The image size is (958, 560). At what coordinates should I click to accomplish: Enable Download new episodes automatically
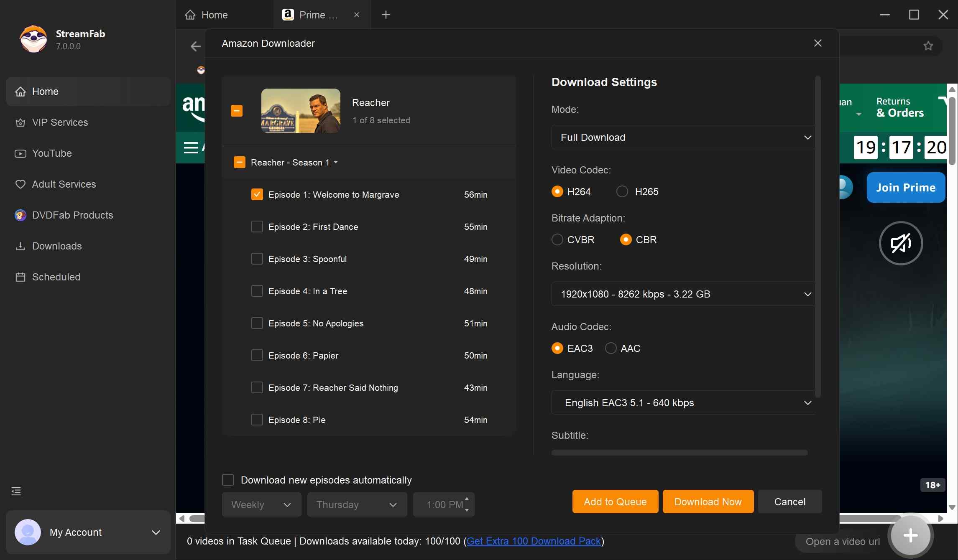228,479
